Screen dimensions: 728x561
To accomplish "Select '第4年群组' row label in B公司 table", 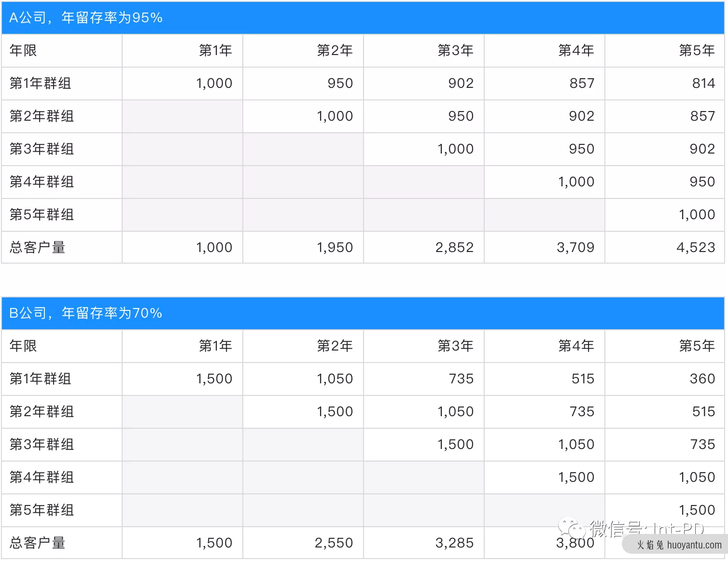I will tap(42, 477).
